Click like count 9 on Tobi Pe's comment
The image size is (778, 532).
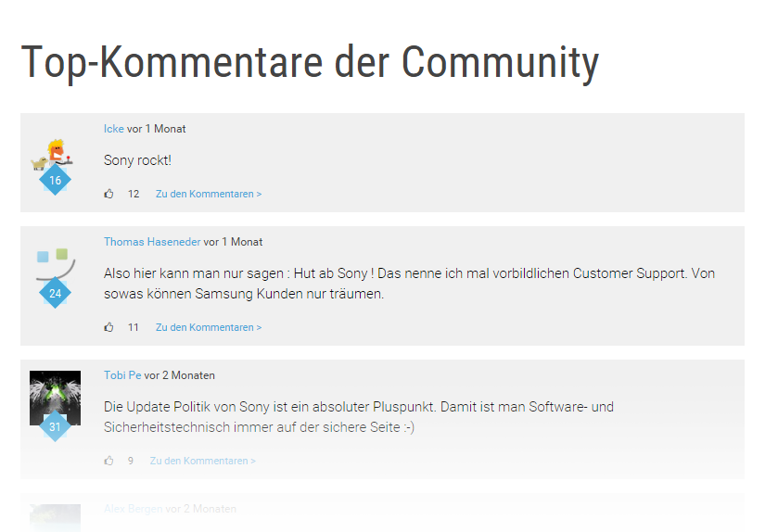131,461
